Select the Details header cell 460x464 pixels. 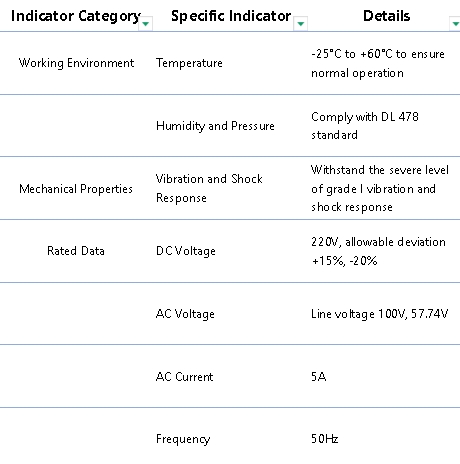tap(384, 16)
